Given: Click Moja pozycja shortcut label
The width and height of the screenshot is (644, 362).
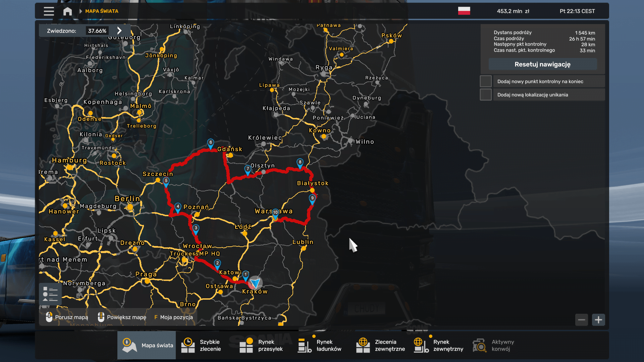Looking at the screenshot, I should tap(176, 317).
